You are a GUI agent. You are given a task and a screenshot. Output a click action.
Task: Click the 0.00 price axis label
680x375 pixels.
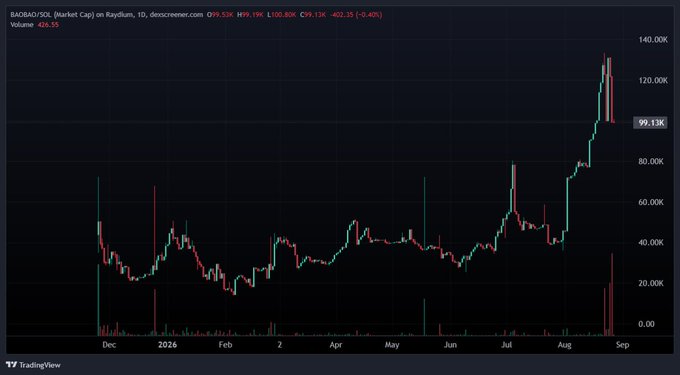point(646,324)
